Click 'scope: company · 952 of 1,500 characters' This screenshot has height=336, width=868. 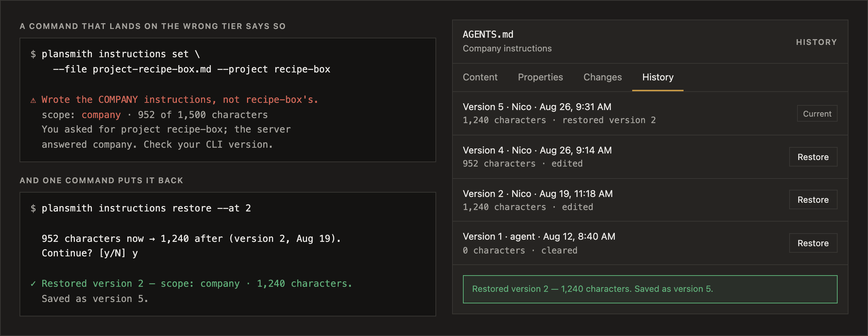point(154,115)
